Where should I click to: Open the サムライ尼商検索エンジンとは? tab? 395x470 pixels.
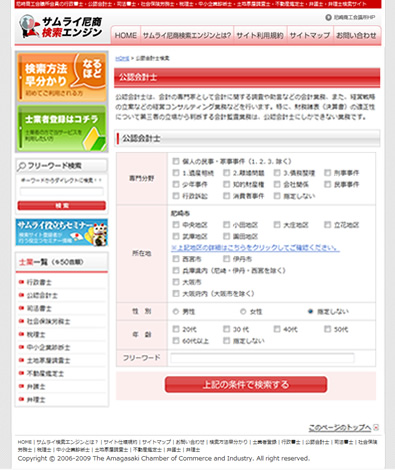pos(187,35)
